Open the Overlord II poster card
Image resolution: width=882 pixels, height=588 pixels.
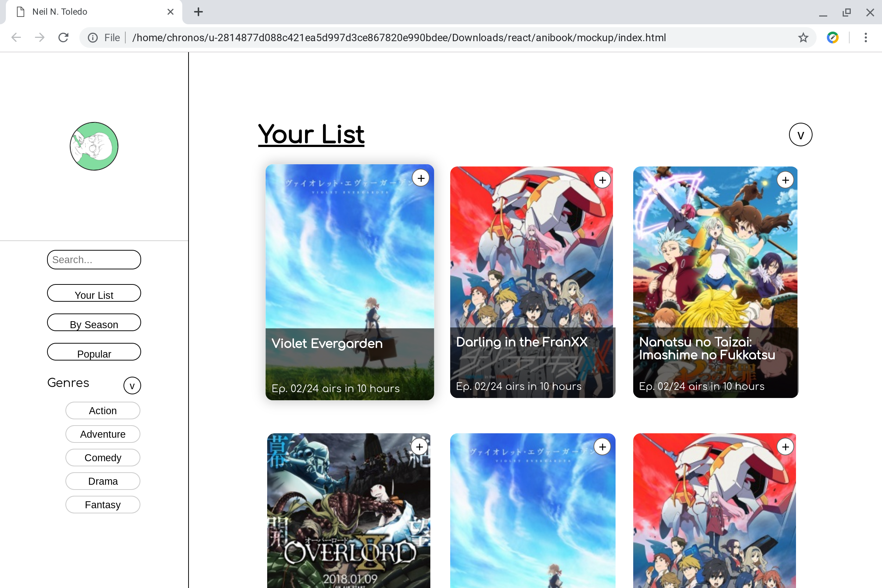tap(349, 511)
